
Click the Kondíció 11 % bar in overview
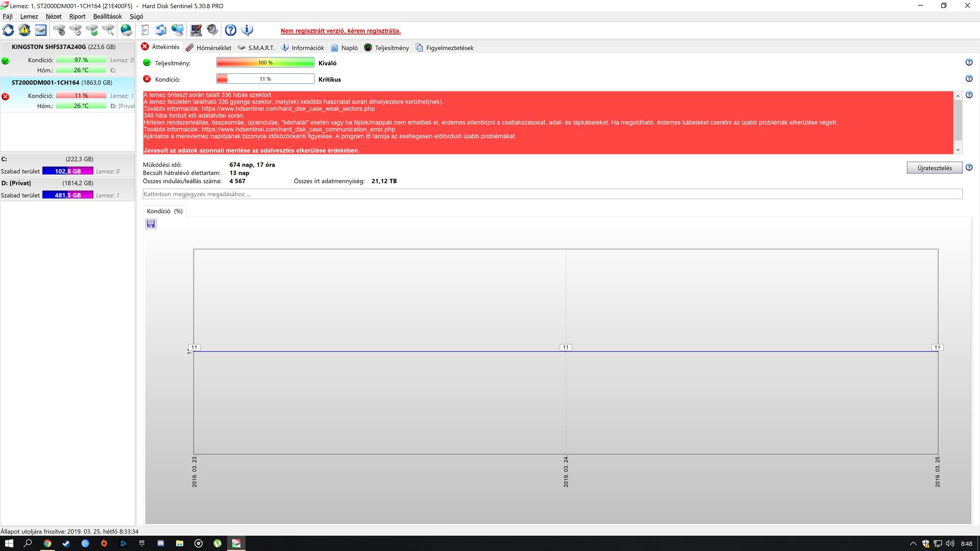265,79
